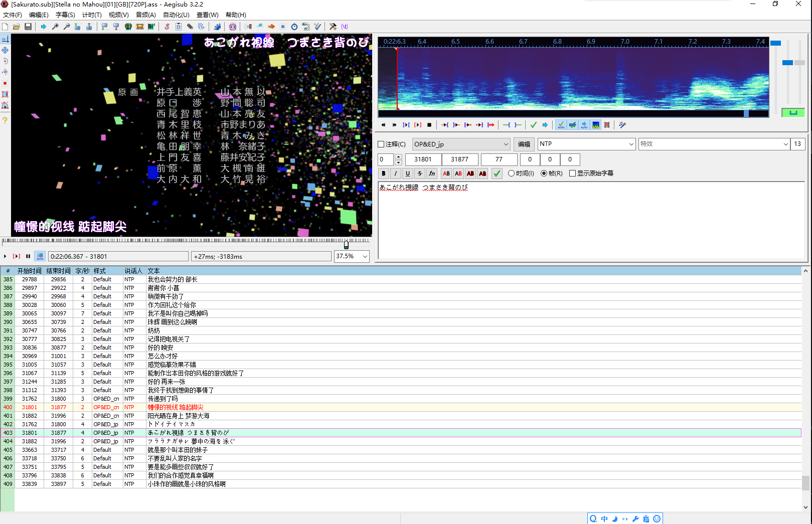Open the 字幕(S) menu
Image resolution: width=812 pixels, height=524 pixels.
pyautogui.click(x=65, y=15)
